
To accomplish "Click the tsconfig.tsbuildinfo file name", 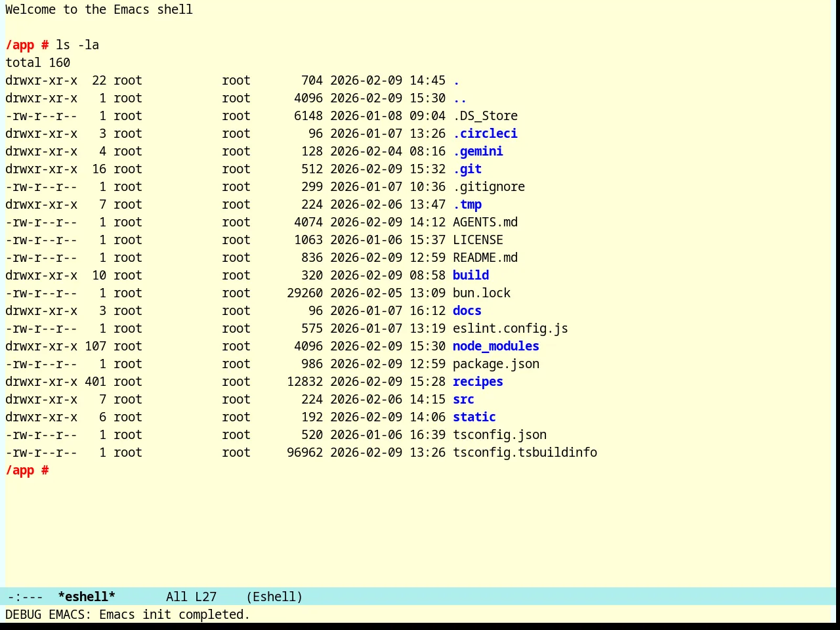I will pos(525,453).
